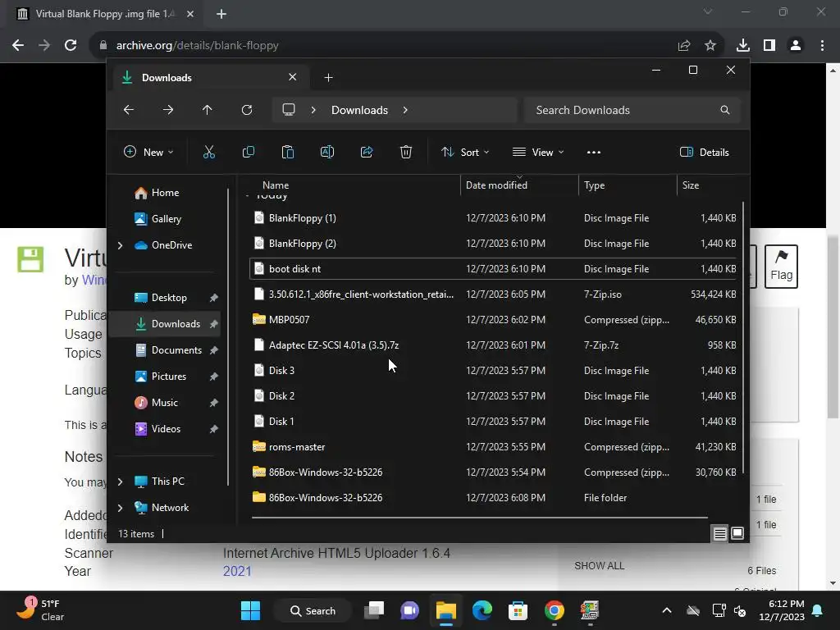Refresh the Downloads folder view

coord(246,110)
